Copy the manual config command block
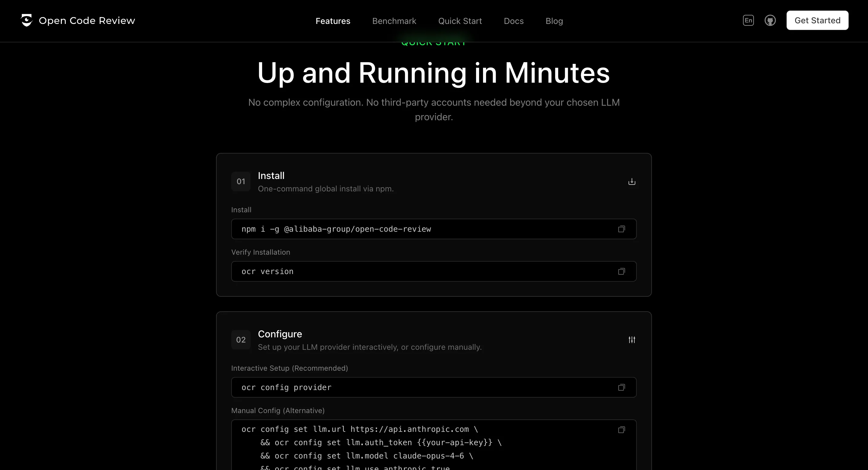Screen dimensions: 868x470 [x=621, y=429]
